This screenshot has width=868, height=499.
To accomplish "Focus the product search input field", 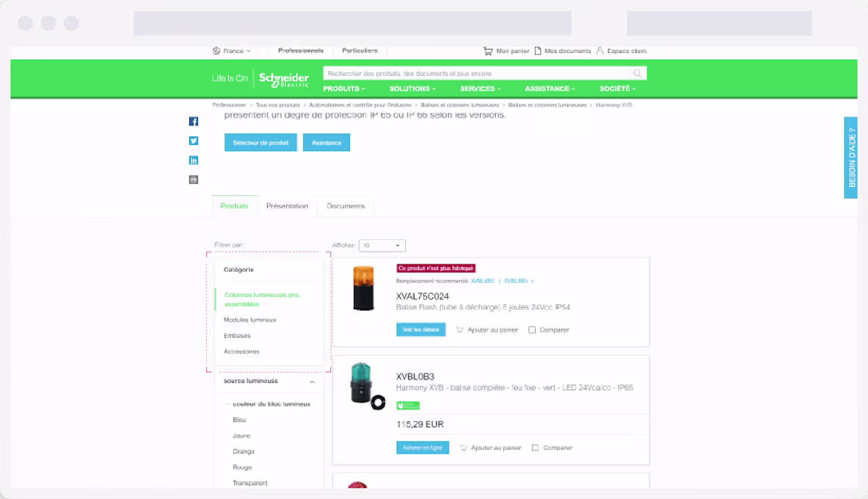I will coord(477,73).
